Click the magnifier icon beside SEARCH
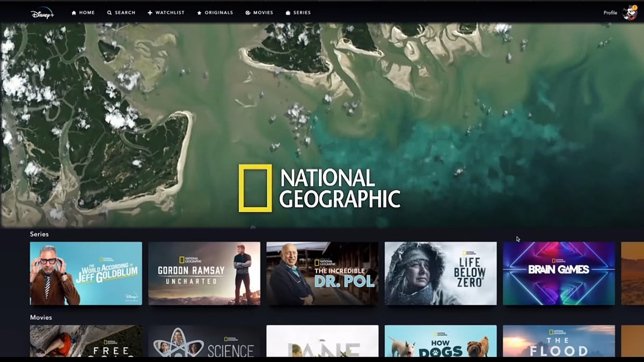Viewport: 644px width, 362px height. [x=109, y=12]
